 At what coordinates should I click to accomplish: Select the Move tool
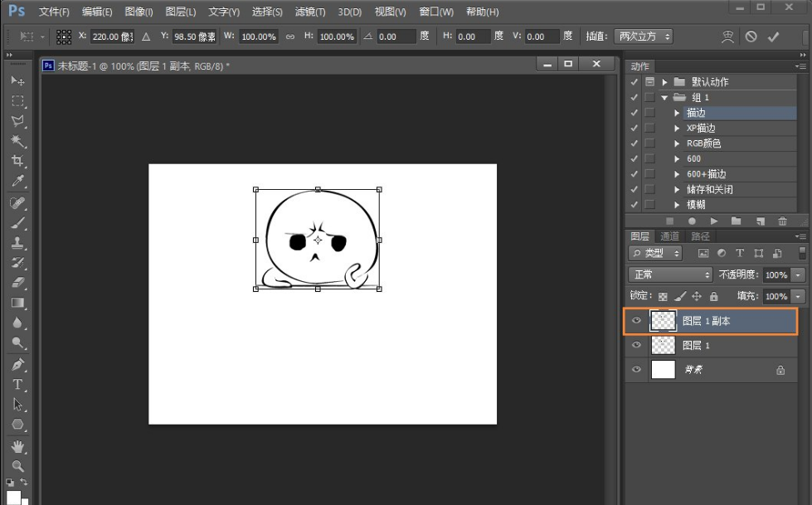17,81
